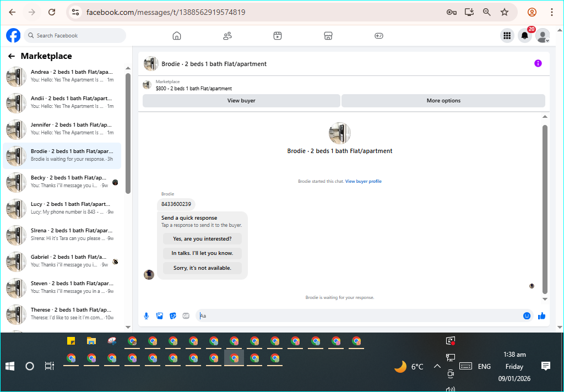This screenshot has height=392, width=564.
Task: Send 'In talks. I'll let you know.' response
Action: (202, 253)
